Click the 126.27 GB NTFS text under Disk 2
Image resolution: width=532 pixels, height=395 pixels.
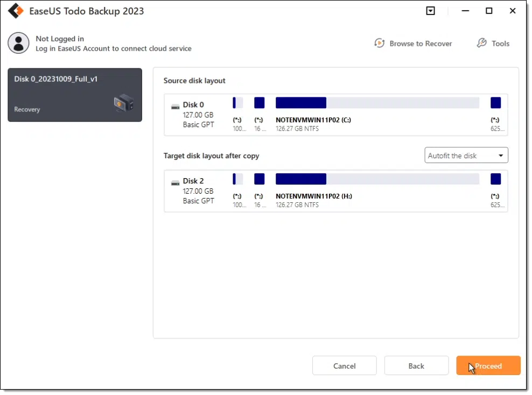tap(298, 206)
